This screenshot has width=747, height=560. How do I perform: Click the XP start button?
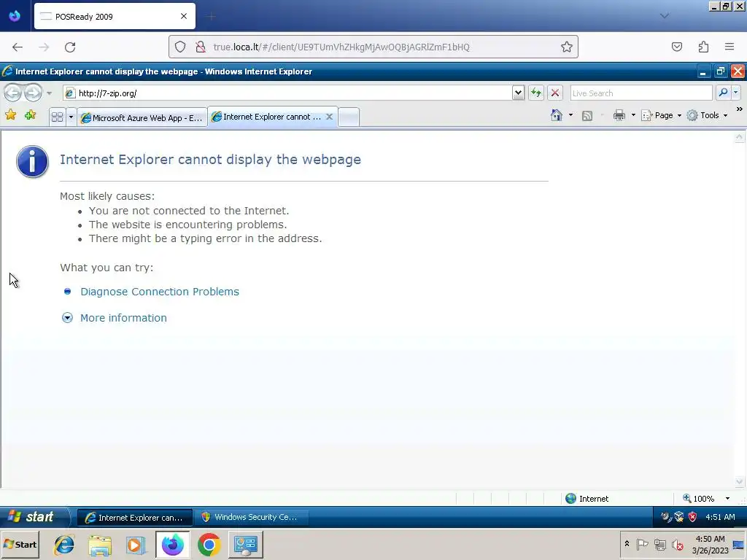pos(34,517)
